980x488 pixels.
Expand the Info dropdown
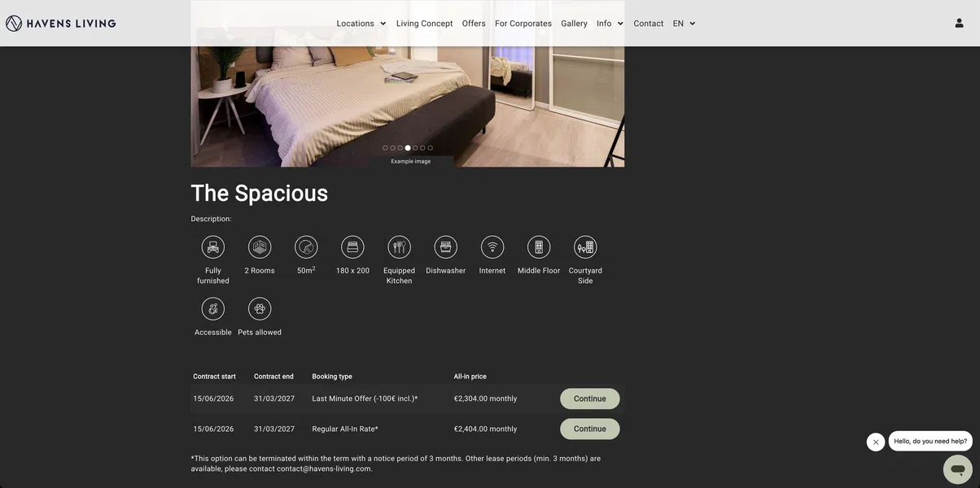tap(610, 24)
